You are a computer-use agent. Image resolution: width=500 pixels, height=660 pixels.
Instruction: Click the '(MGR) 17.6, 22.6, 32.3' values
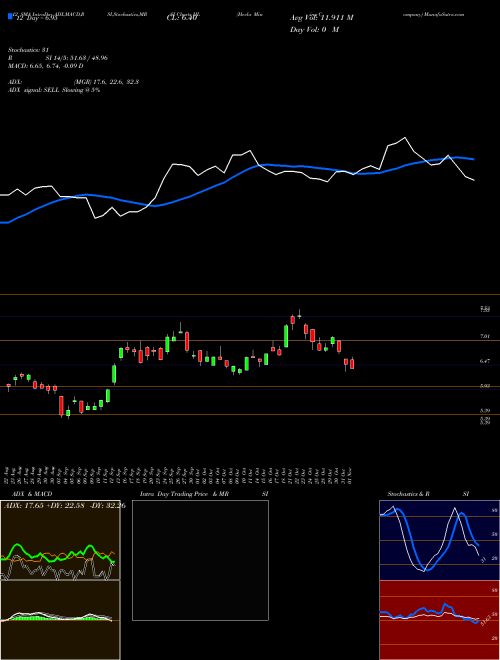pos(106,82)
